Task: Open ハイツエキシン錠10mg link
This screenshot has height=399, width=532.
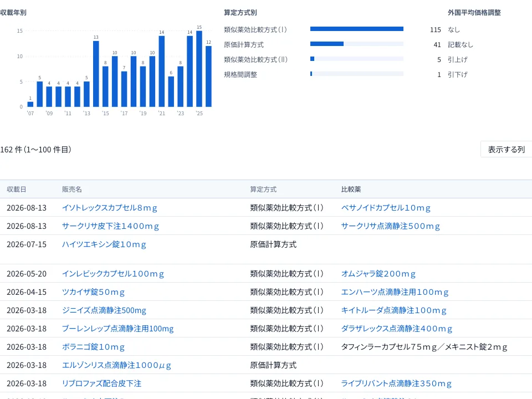Action: pyautogui.click(x=104, y=244)
